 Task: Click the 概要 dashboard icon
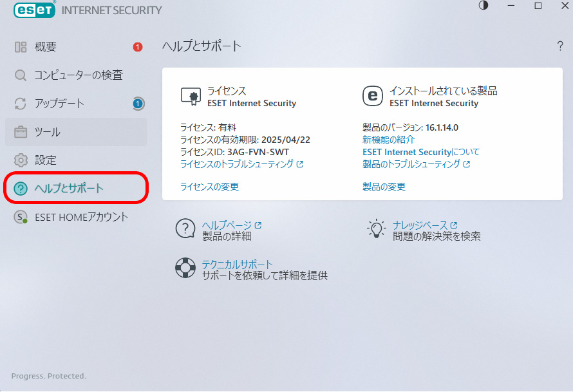coord(21,47)
